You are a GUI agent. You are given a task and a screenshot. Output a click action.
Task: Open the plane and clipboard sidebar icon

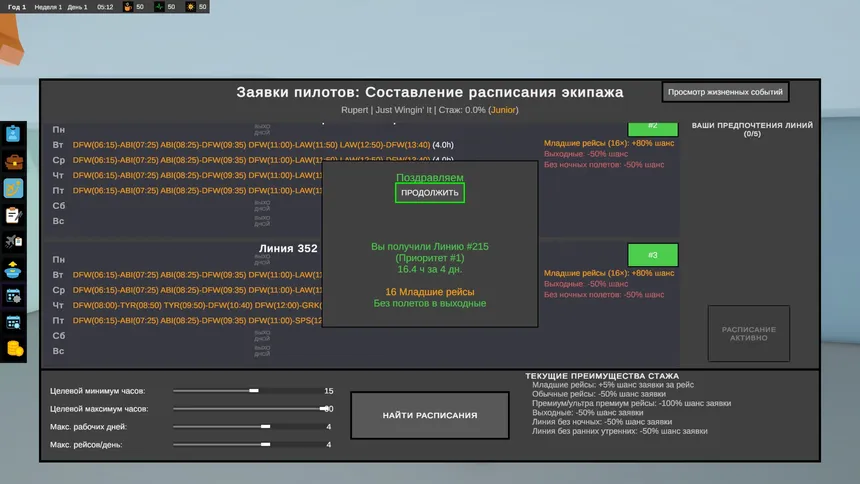13,241
